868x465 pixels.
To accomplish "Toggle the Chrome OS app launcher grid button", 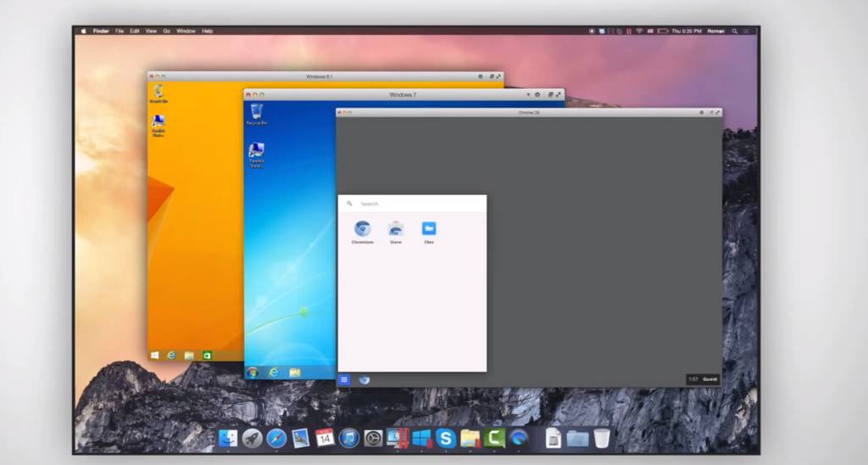I will pos(344,379).
